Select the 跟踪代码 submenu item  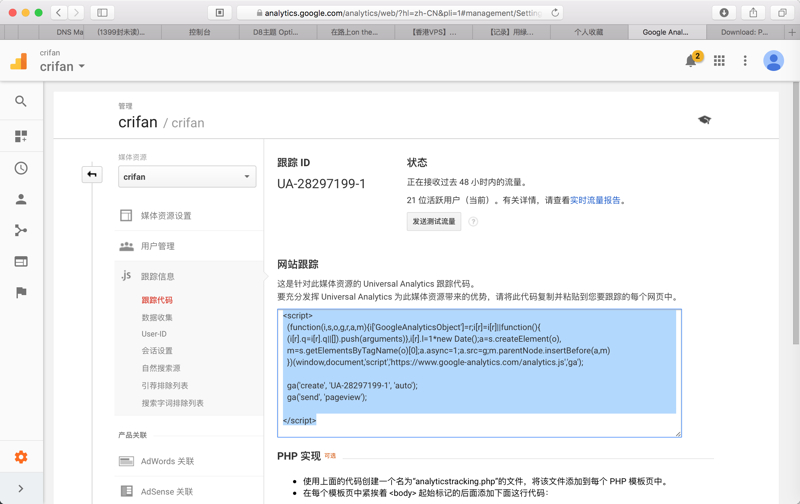tap(157, 300)
